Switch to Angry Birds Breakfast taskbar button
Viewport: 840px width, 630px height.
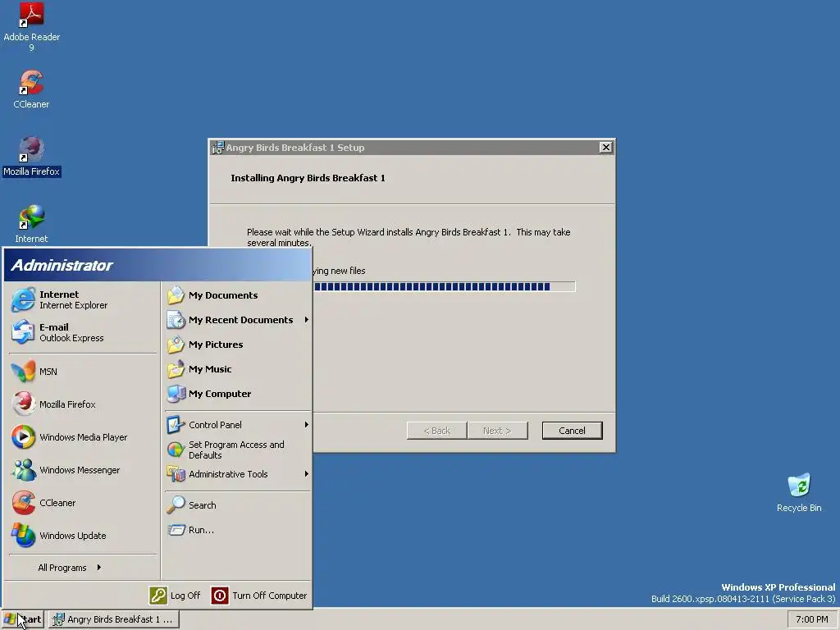coord(113,619)
